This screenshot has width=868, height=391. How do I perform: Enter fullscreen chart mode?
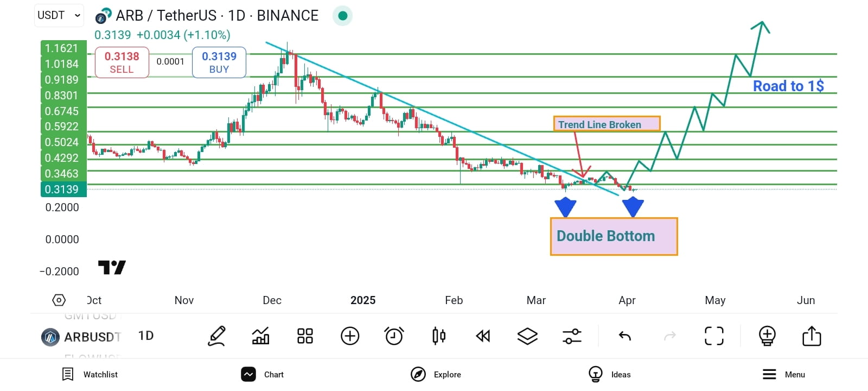(x=714, y=336)
